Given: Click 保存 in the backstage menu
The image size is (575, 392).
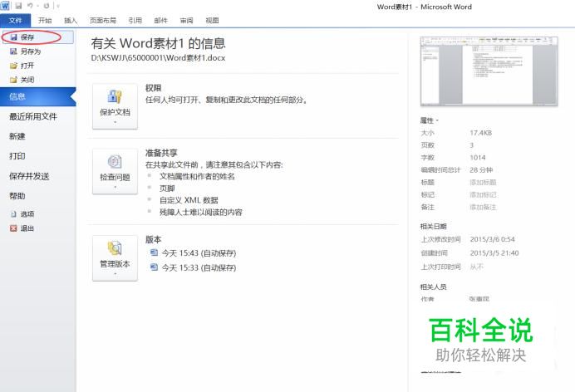Looking at the screenshot, I should tap(37, 37).
